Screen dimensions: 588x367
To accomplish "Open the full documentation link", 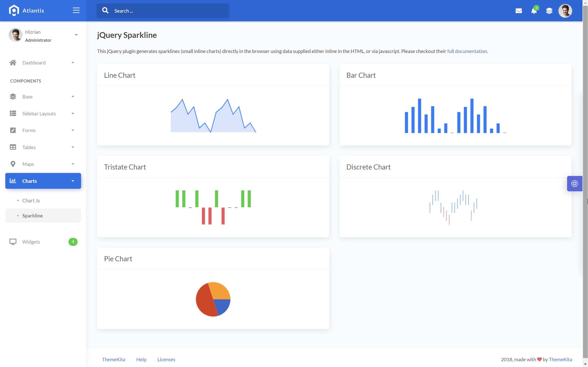I will (x=467, y=51).
